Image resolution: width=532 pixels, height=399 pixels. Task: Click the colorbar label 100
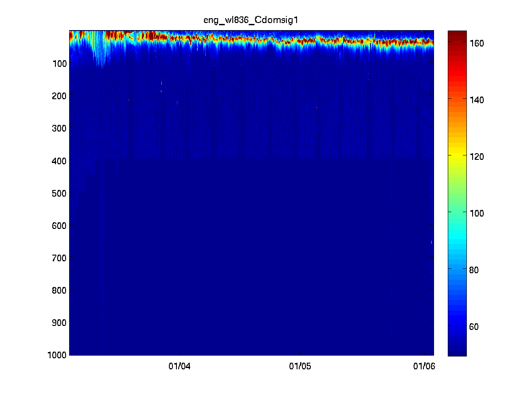pos(477,213)
